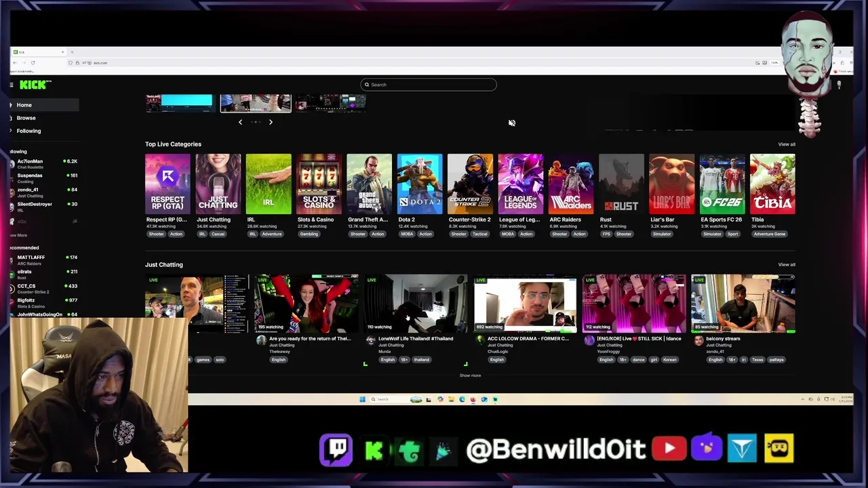The image size is (868, 488).
Task: Open YoonFroggy STILL SICK stream thumbnail
Action: 634,304
